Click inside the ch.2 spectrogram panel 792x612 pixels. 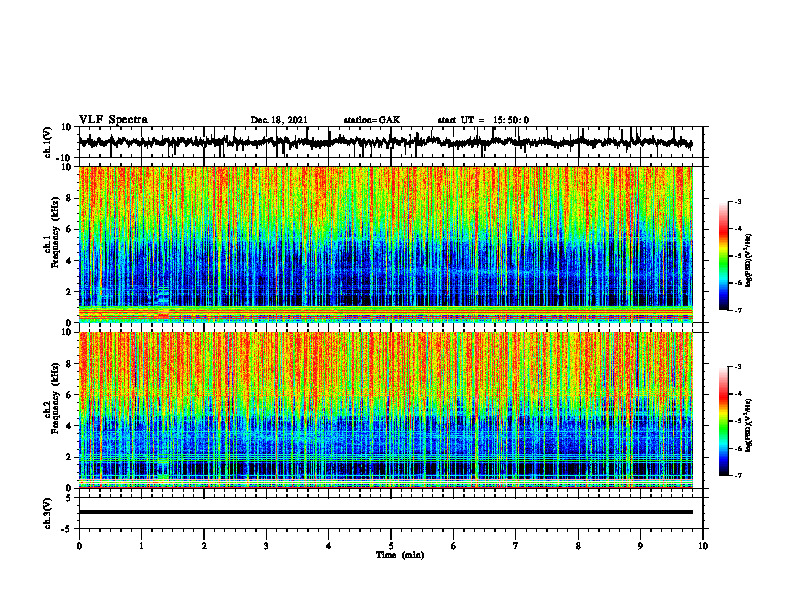[385, 410]
